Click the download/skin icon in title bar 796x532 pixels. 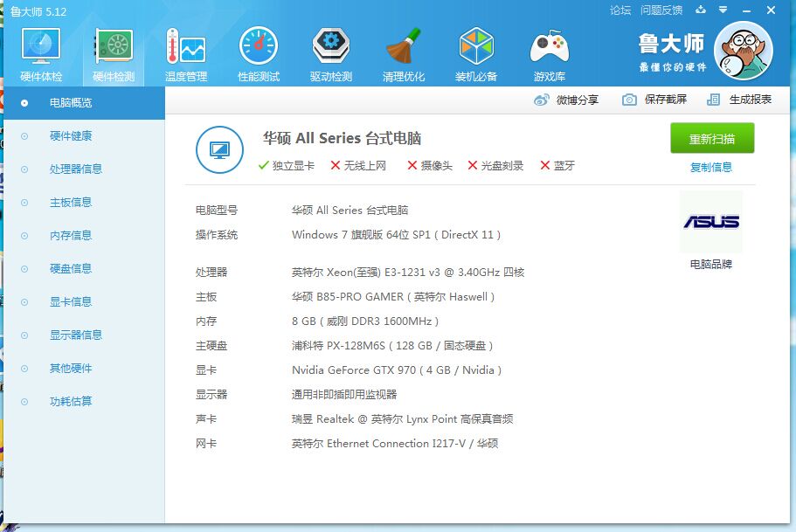(x=701, y=10)
